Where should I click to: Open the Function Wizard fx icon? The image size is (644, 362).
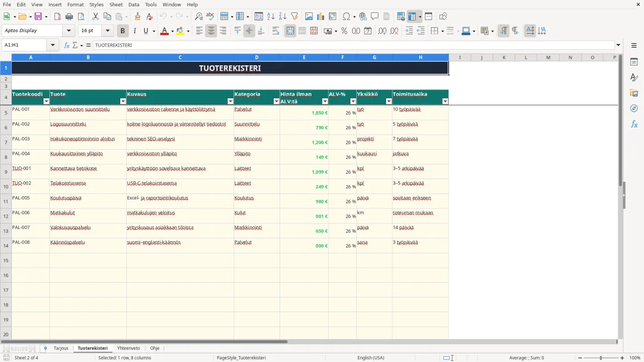[x=67, y=45]
